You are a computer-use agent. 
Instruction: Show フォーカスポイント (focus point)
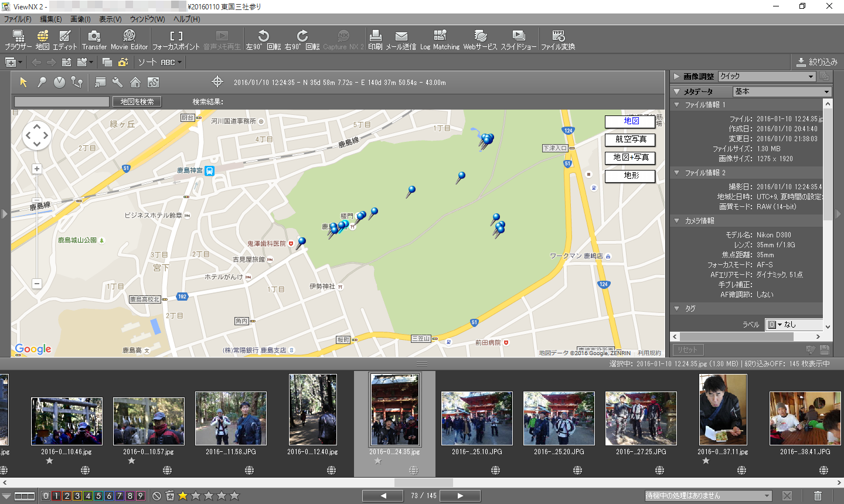pos(176,40)
